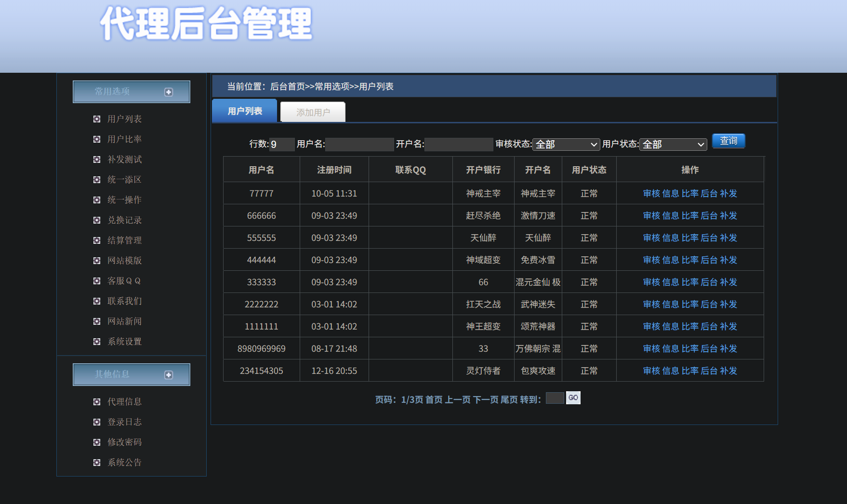Click the bullet icon next to 兑换记录
847x504 pixels.
click(97, 220)
